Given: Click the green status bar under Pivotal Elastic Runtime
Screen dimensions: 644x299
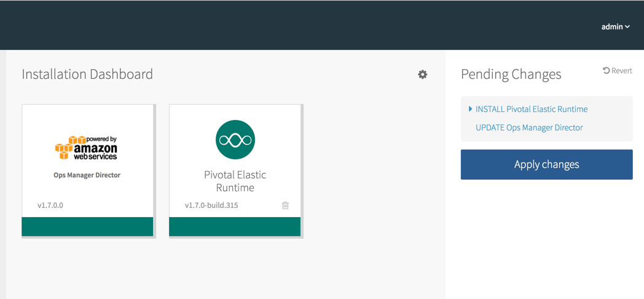Looking at the screenshot, I should click(235, 226).
